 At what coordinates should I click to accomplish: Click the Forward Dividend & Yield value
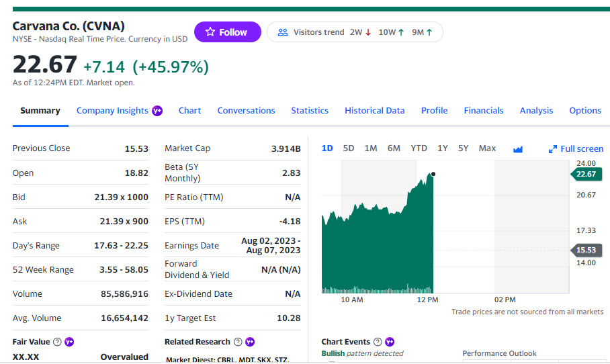281,269
